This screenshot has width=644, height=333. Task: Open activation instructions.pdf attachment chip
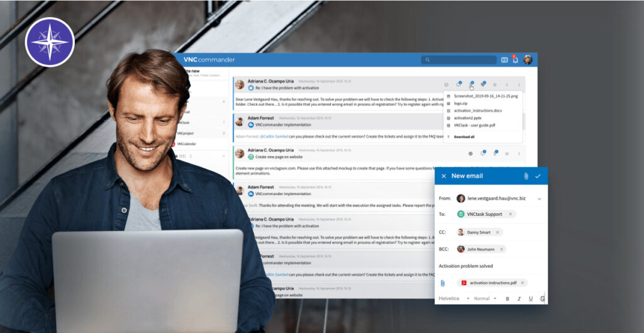(x=492, y=283)
